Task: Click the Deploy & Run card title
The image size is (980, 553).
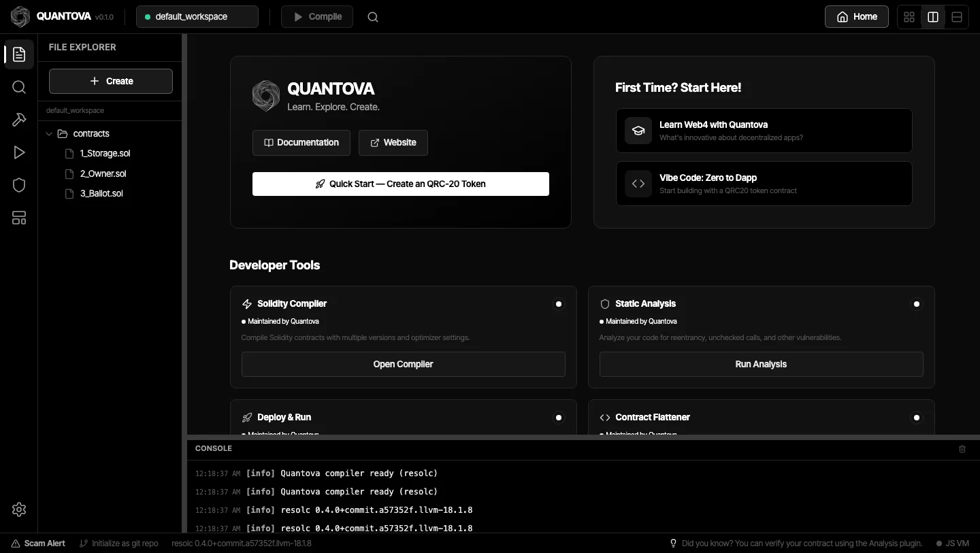Action: click(284, 418)
